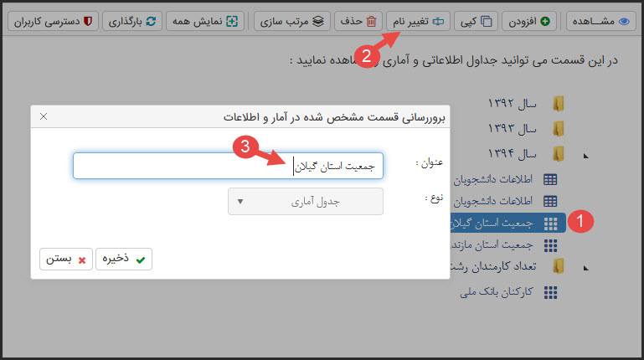The height and width of the screenshot is (360, 644).
Task: Close the dialog using the X icon
Action: 44,117
